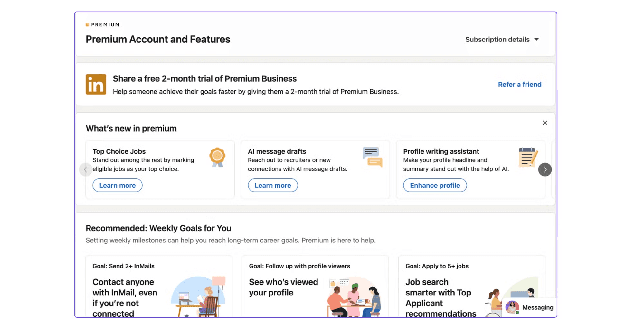
Task: Click Learn more under AI message drafts
Action: click(x=273, y=186)
